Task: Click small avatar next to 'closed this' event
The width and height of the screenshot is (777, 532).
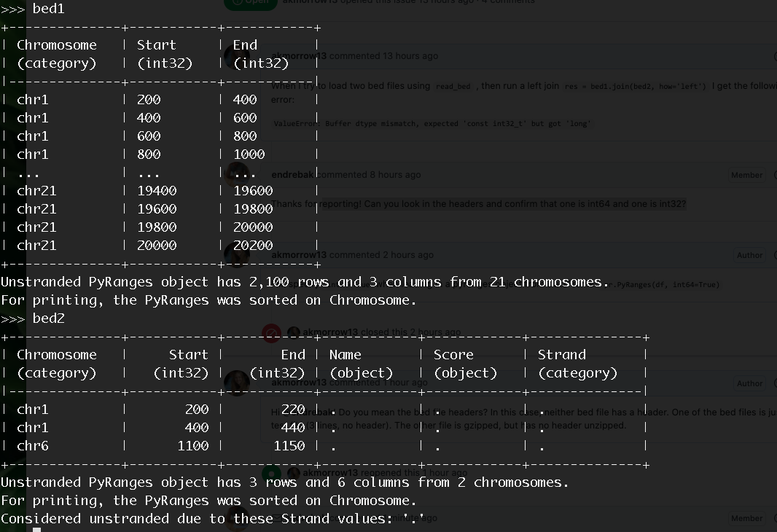Action: click(x=294, y=332)
